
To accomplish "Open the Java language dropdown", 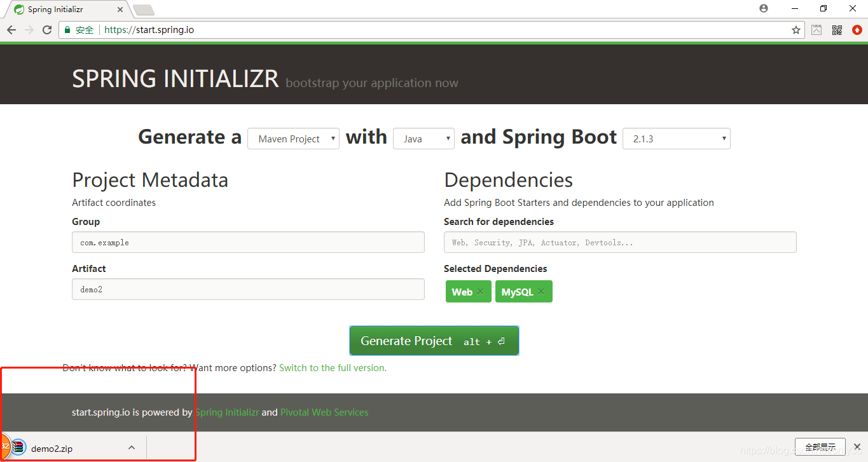I will coord(424,139).
